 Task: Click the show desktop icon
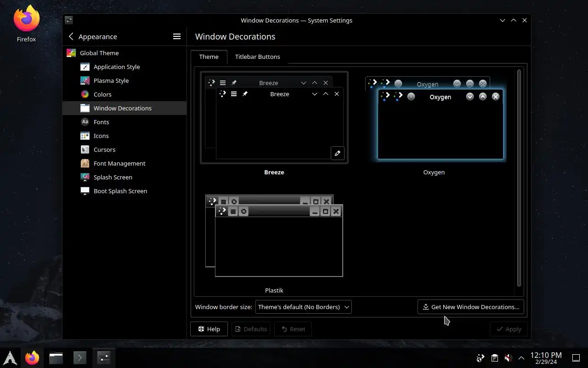tap(576, 358)
